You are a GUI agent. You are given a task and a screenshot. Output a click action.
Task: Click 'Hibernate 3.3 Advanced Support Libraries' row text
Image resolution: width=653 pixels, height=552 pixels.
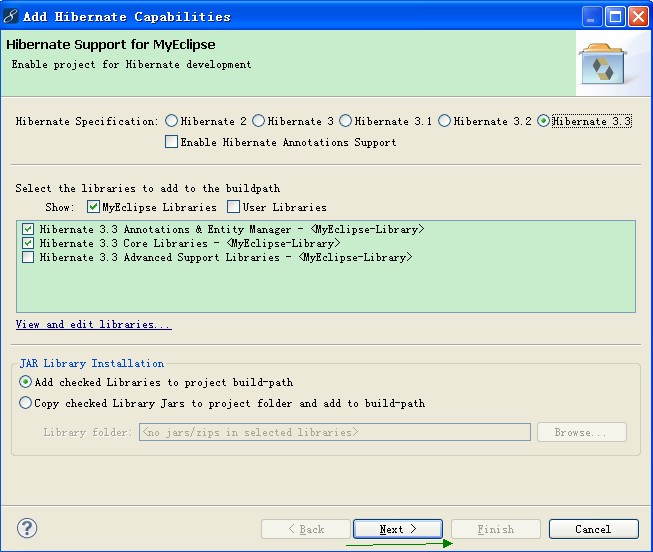click(x=226, y=257)
